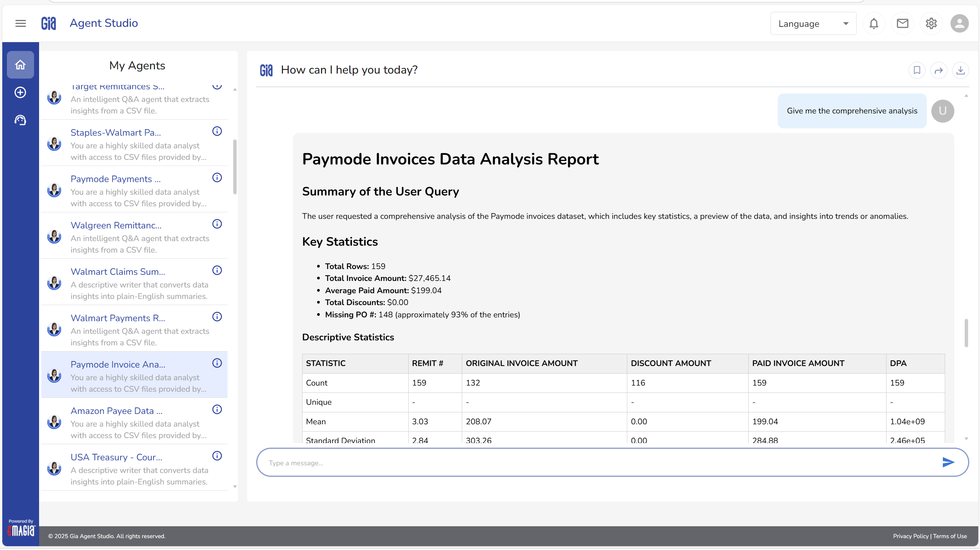Show info for Paymode Payments agent

click(x=217, y=177)
